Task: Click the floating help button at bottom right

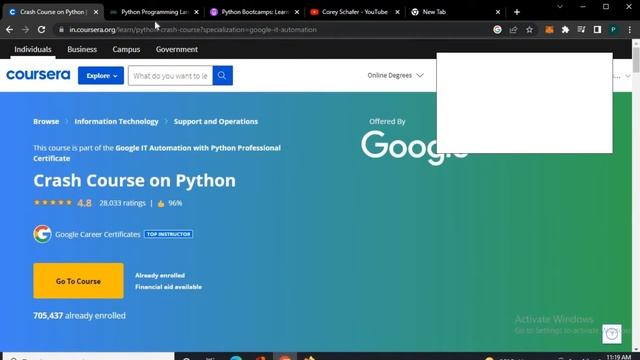Action: [x=611, y=334]
